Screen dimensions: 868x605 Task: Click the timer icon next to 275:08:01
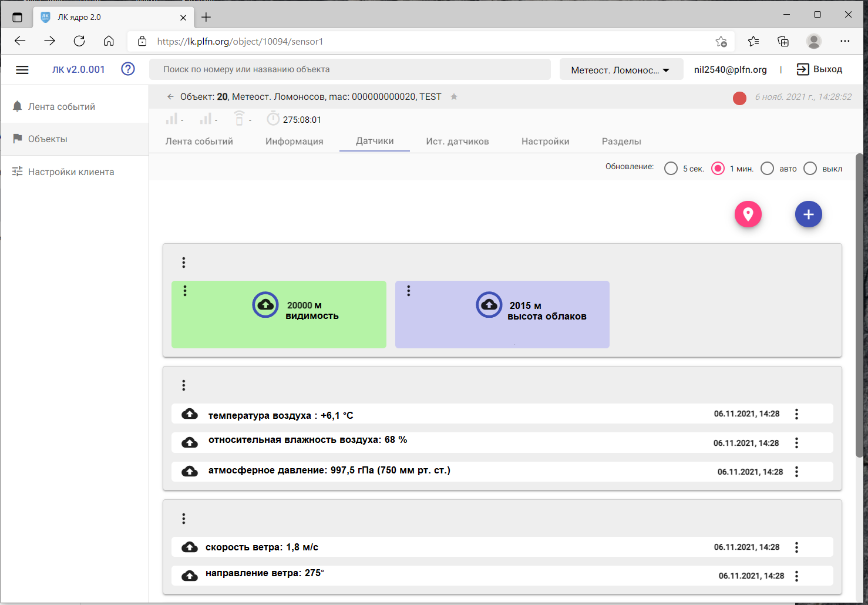(x=273, y=119)
